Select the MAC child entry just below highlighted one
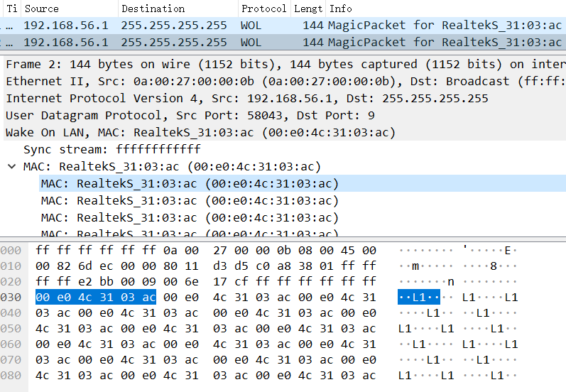 [x=190, y=201]
